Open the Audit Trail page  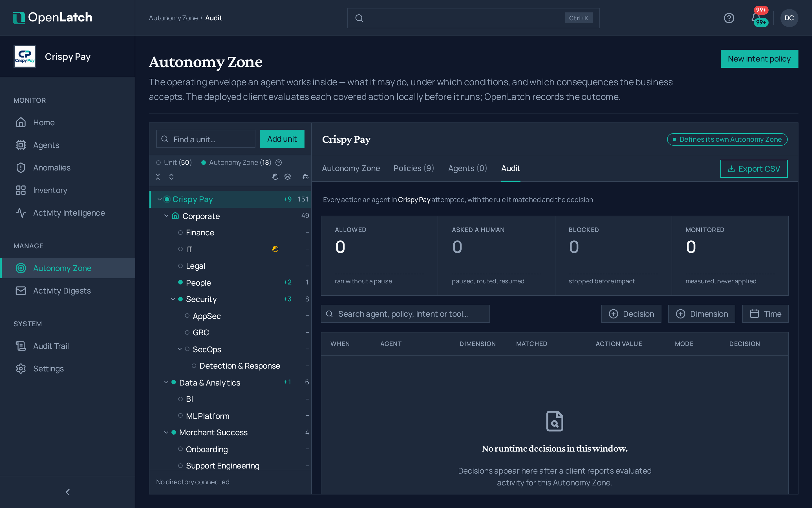tap(67, 346)
